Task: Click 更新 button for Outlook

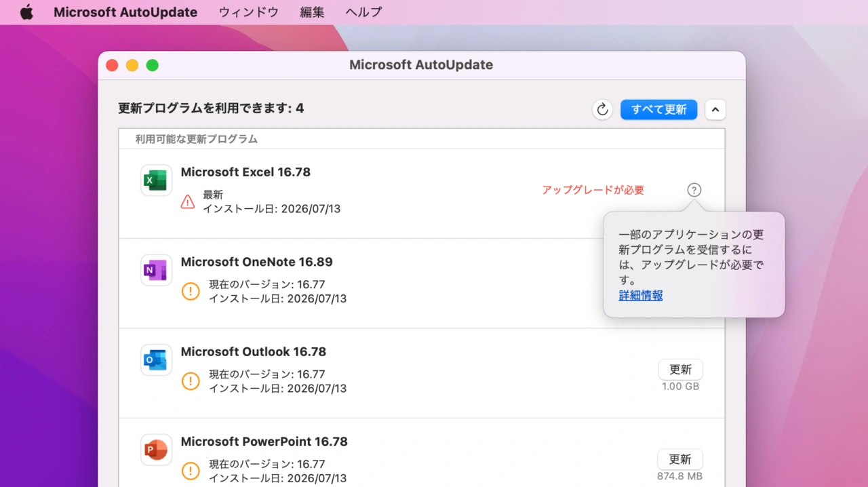Action: point(680,370)
